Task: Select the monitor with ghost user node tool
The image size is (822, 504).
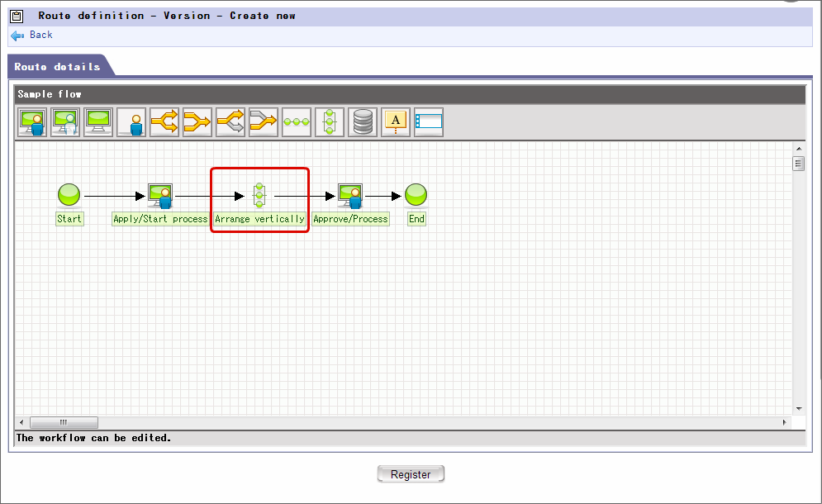Action: coord(65,122)
